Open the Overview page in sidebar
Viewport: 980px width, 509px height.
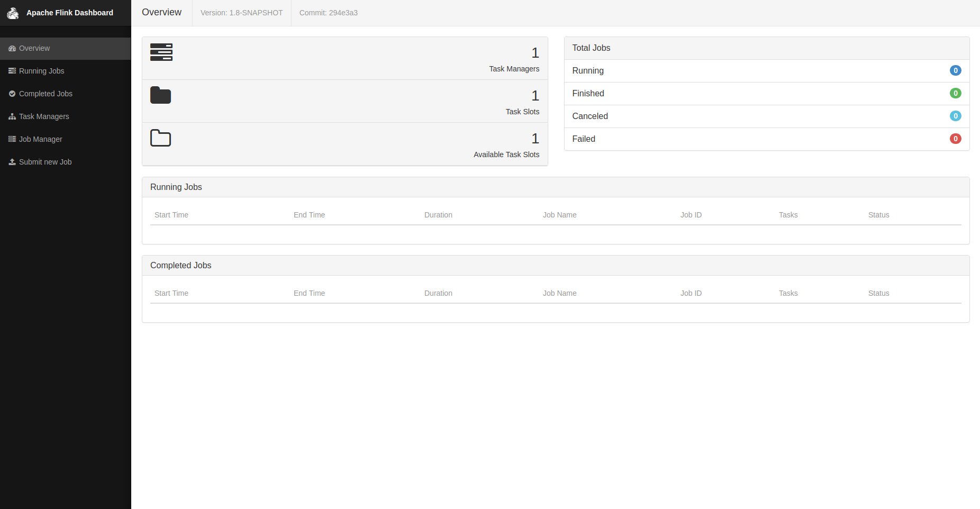coord(66,48)
